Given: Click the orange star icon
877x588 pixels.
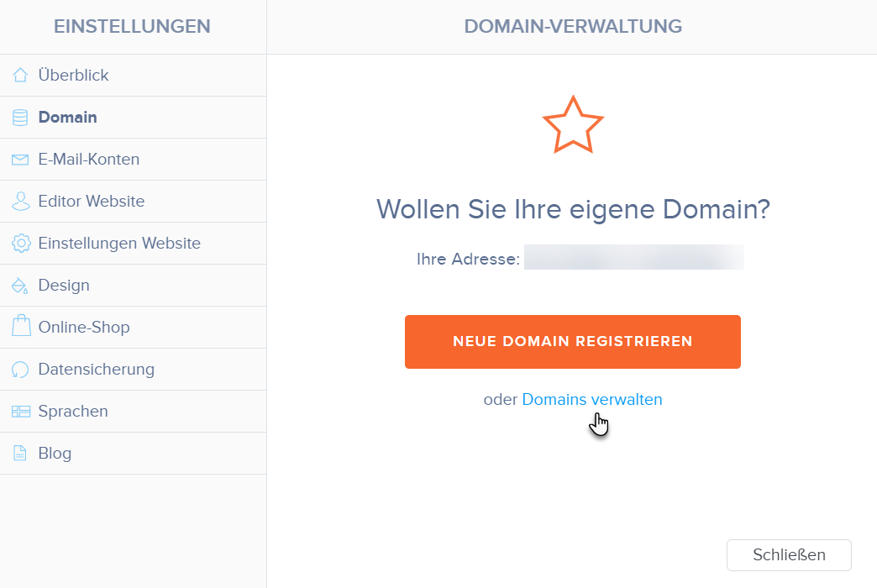Looking at the screenshot, I should click(x=573, y=125).
